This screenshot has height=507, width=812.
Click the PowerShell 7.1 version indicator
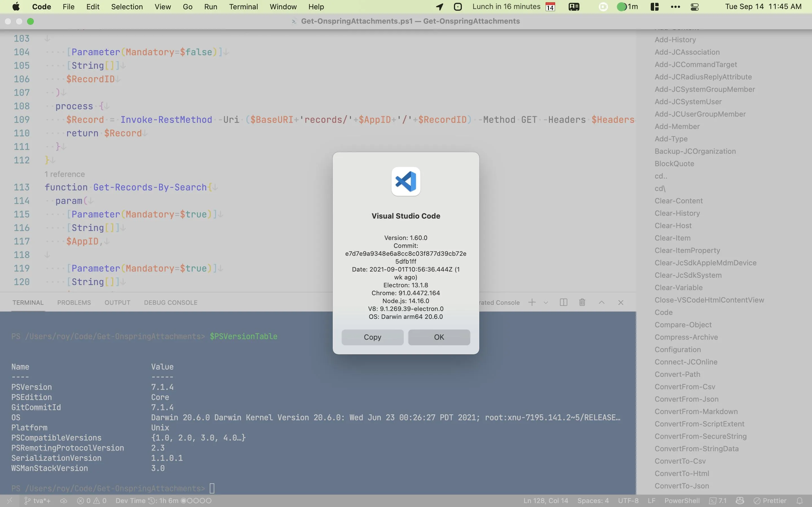click(718, 501)
